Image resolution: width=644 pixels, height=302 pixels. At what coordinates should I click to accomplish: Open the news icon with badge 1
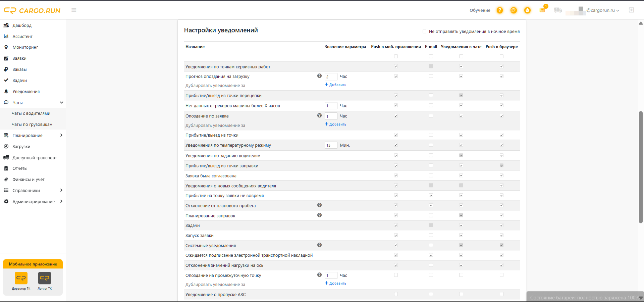click(542, 10)
